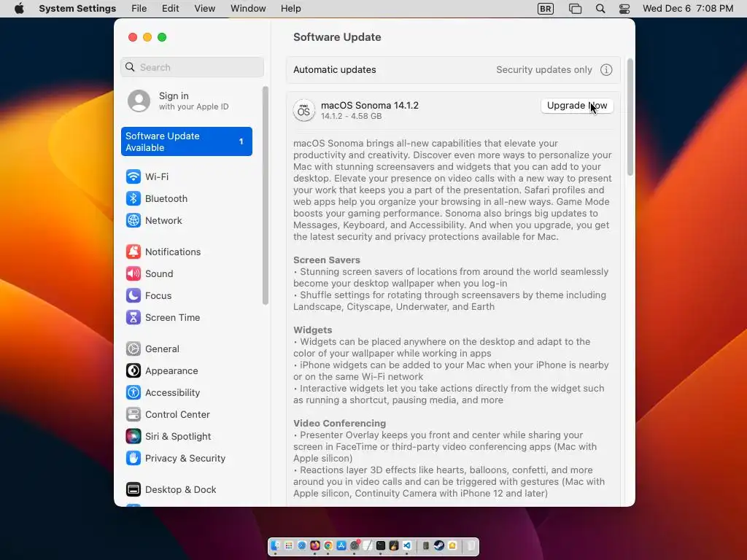Image resolution: width=747 pixels, height=560 pixels.
Task: Click the macOS Sonoma update icon
Action: 303,111
